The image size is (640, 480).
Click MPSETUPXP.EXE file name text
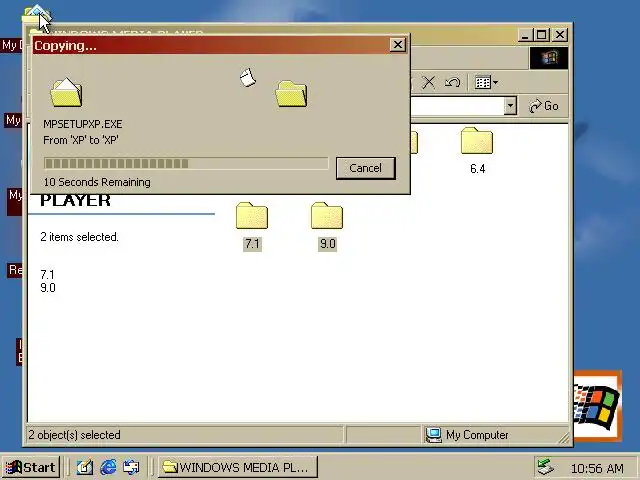click(83, 124)
